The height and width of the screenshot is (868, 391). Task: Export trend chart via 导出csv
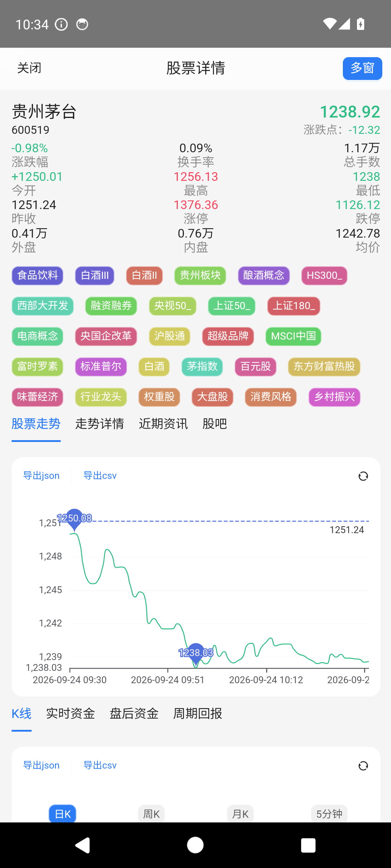(x=100, y=476)
